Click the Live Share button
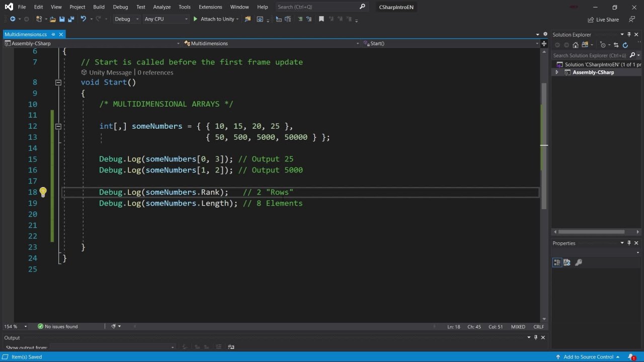The width and height of the screenshot is (644, 362). [603, 20]
